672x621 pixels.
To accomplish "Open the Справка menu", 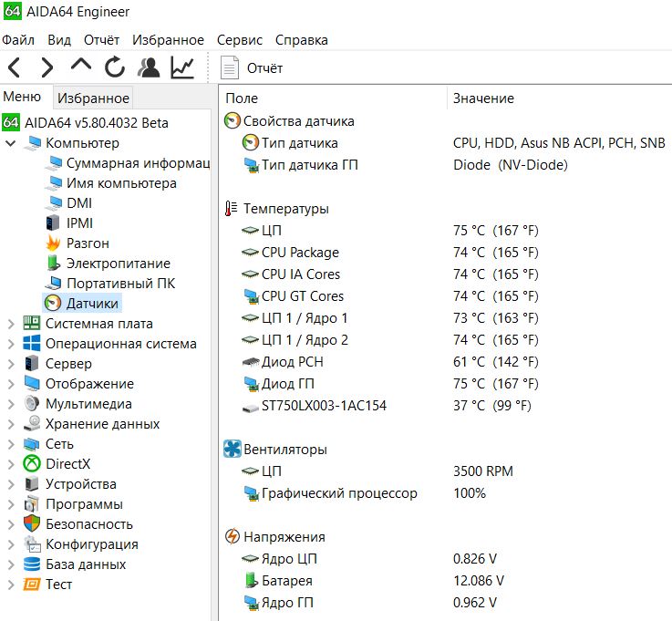I will tap(301, 40).
